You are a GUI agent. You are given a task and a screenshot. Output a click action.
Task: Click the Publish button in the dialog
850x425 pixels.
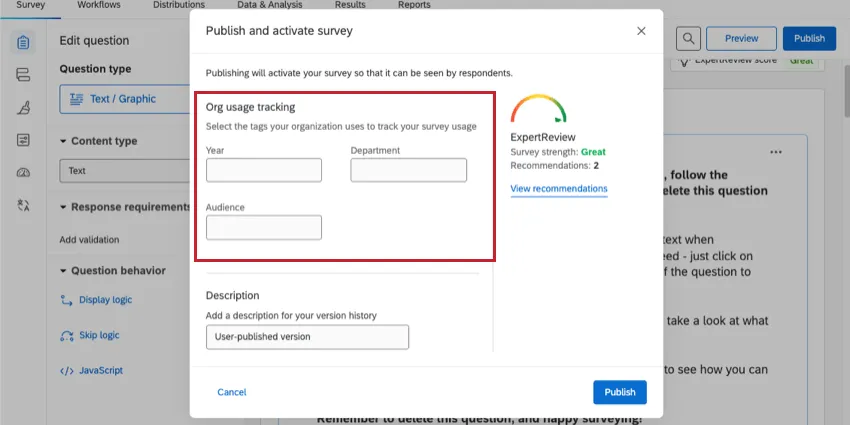click(x=620, y=392)
